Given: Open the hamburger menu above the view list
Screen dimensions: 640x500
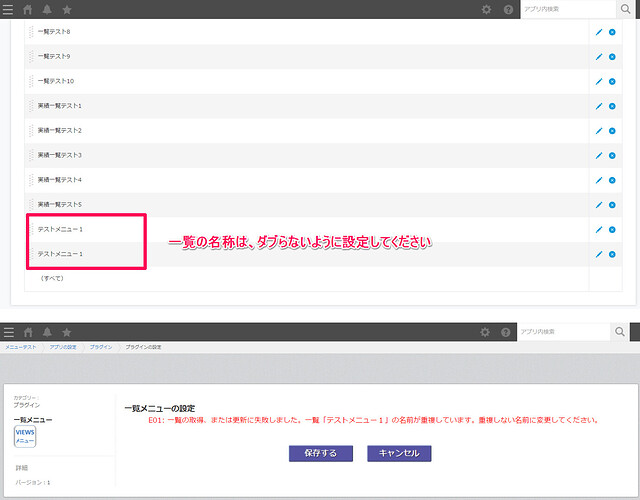Looking at the screenshot, I should [8, 9].
